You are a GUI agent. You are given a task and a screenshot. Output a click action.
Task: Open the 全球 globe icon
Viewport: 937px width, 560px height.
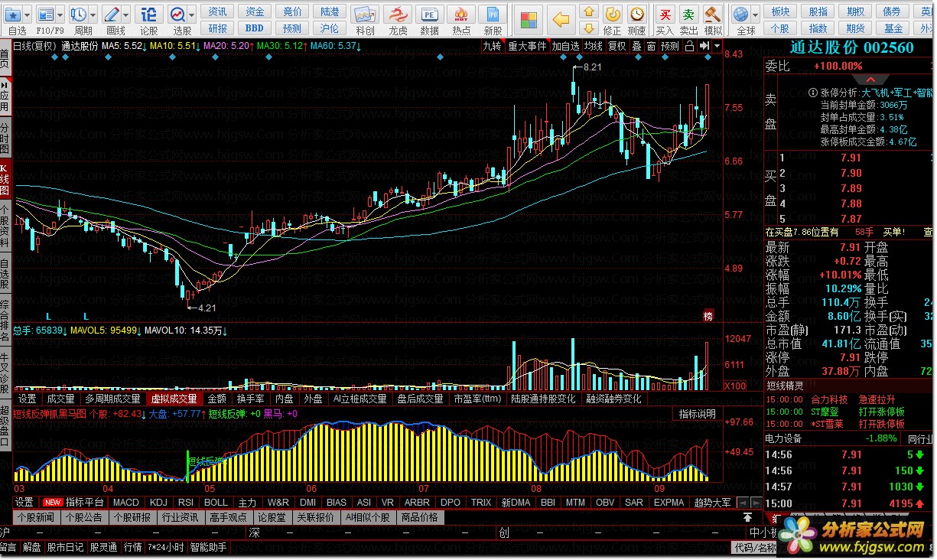point(740,15)
